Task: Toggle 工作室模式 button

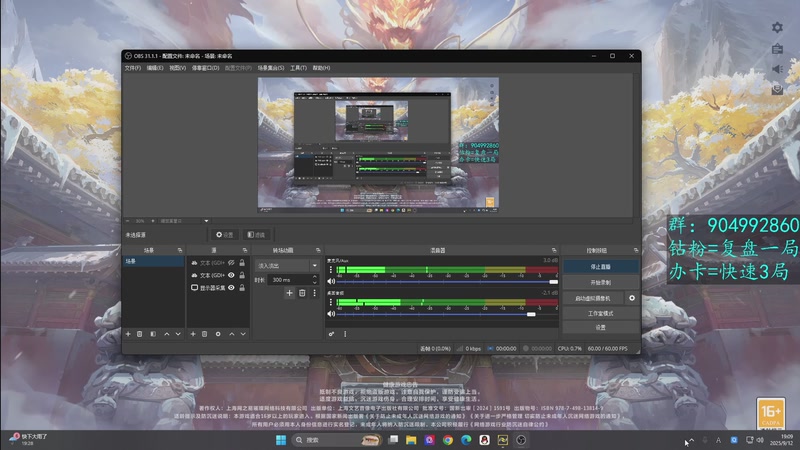Action: pos(601,313)
